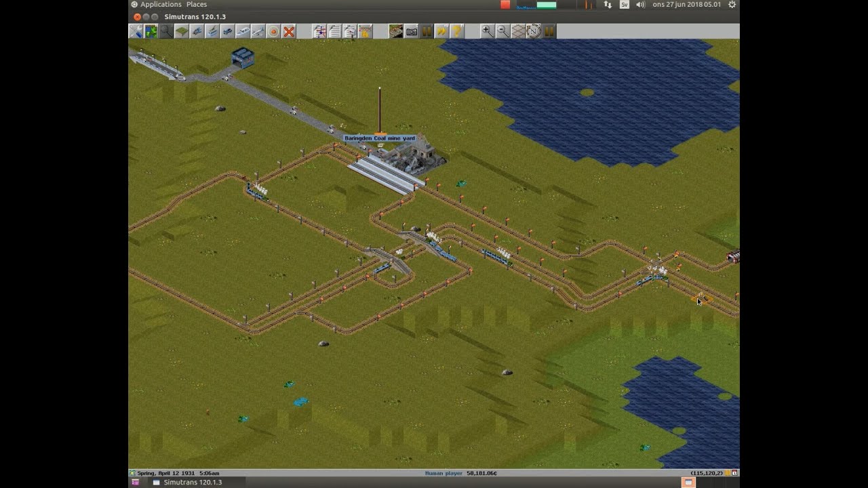Open the system volume indicator
This screenshot has width=868, height=488.
point(641,5)
